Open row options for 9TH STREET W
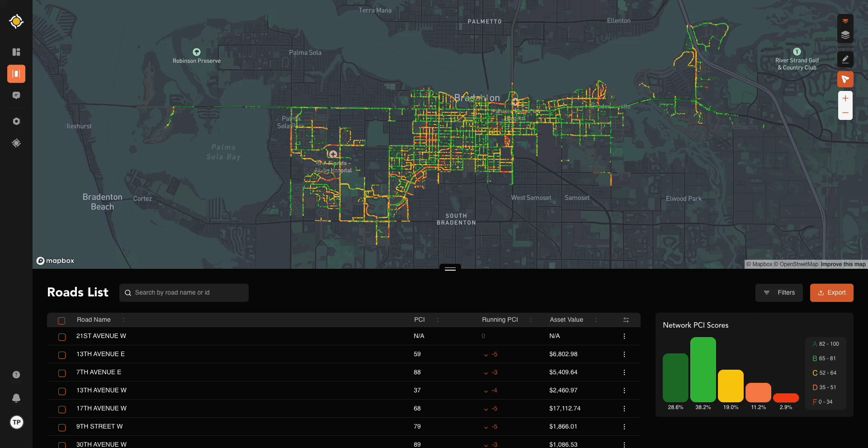Screen dimensions: 868x448 (x=624, y=427)
